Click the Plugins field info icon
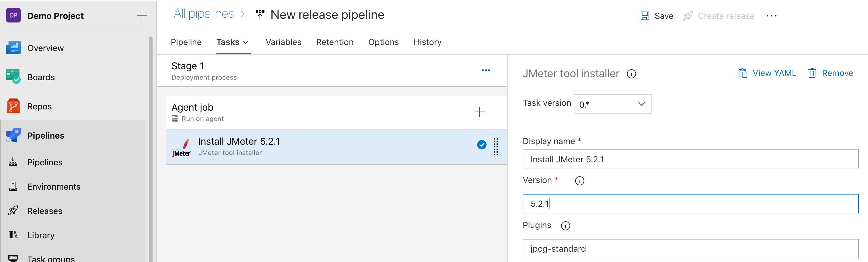This screenshot has width=868, height=262. point(565,226)
